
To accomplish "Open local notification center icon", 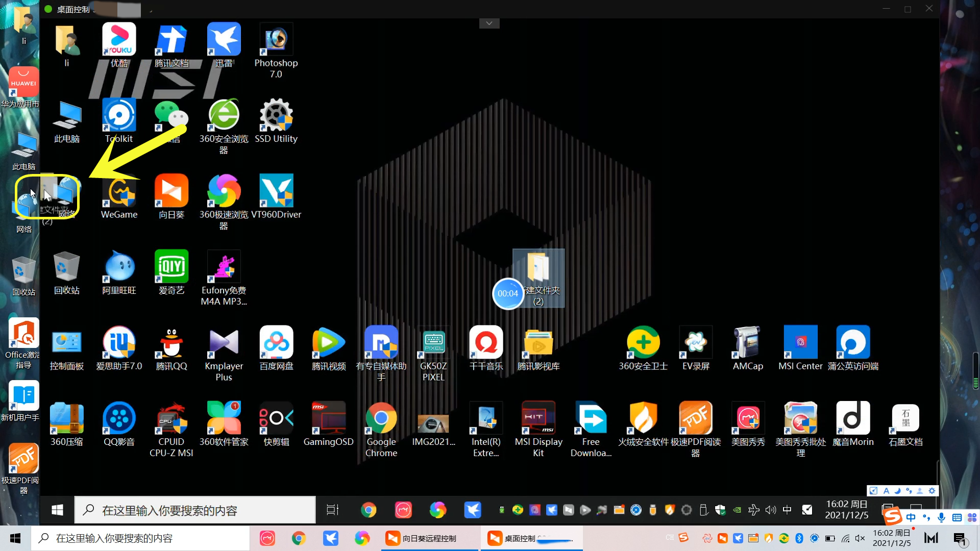I will pyautogui.click(x=960, y=538).
